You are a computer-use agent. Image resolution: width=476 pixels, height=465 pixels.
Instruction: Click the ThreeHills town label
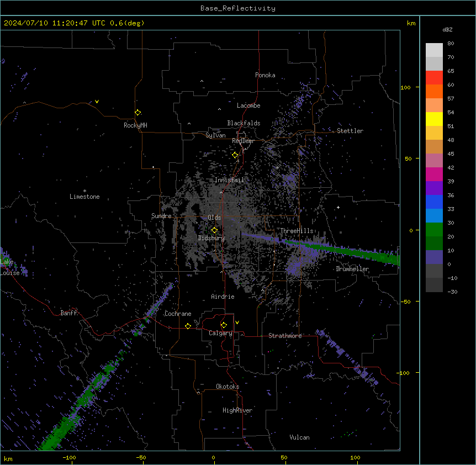(297, 231)
